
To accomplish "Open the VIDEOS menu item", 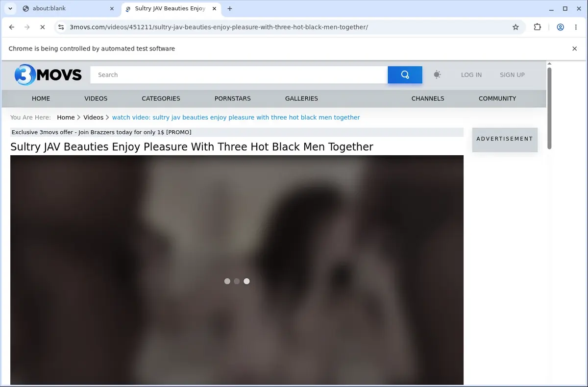I will tap(96, 98).
